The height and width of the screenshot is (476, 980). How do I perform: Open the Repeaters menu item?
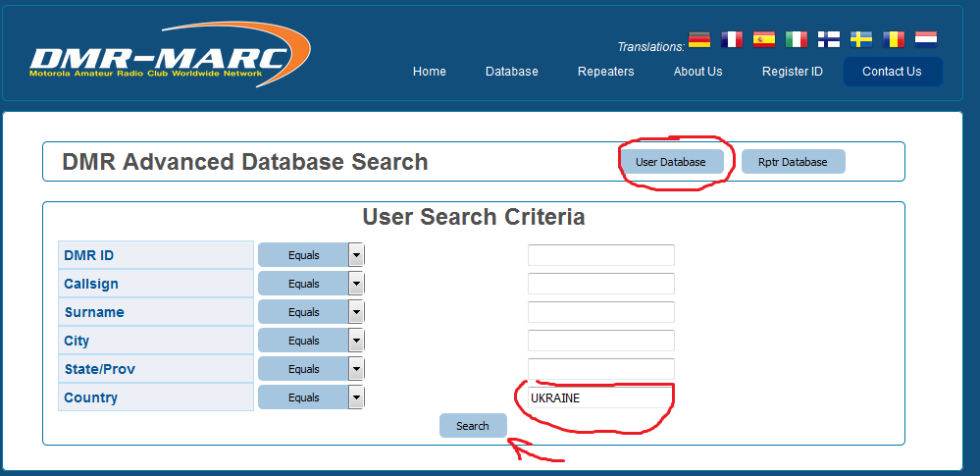pos(605,72)
